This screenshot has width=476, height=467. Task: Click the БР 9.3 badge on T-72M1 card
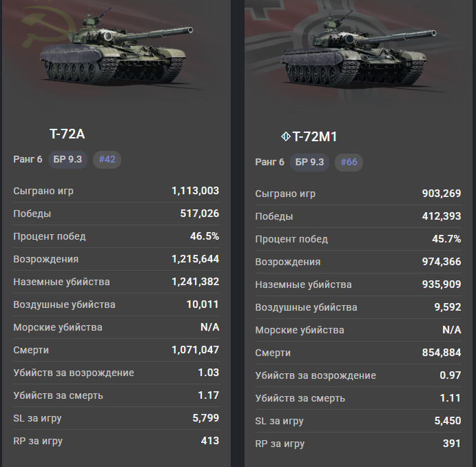pos(309,163)
